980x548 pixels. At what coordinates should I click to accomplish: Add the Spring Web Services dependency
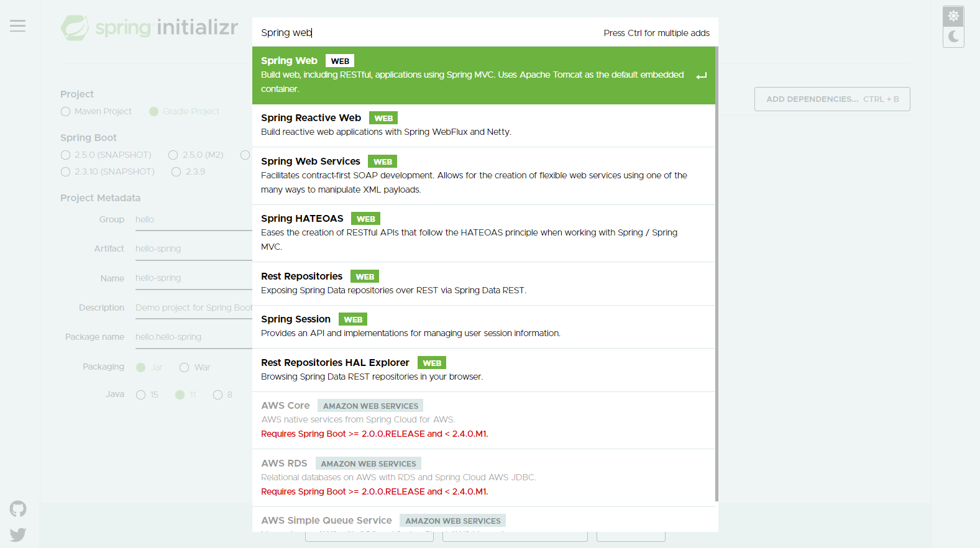click(483, 176)
